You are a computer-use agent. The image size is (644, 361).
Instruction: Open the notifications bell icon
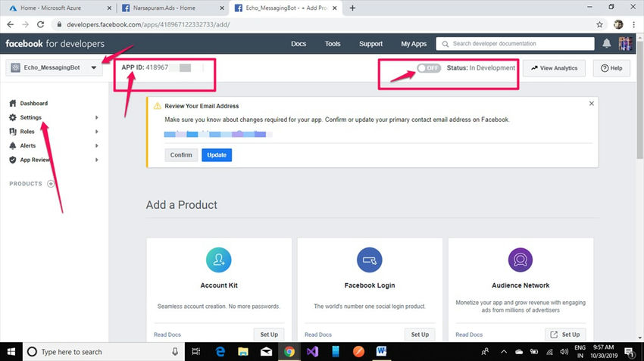[x=607, y=43]
